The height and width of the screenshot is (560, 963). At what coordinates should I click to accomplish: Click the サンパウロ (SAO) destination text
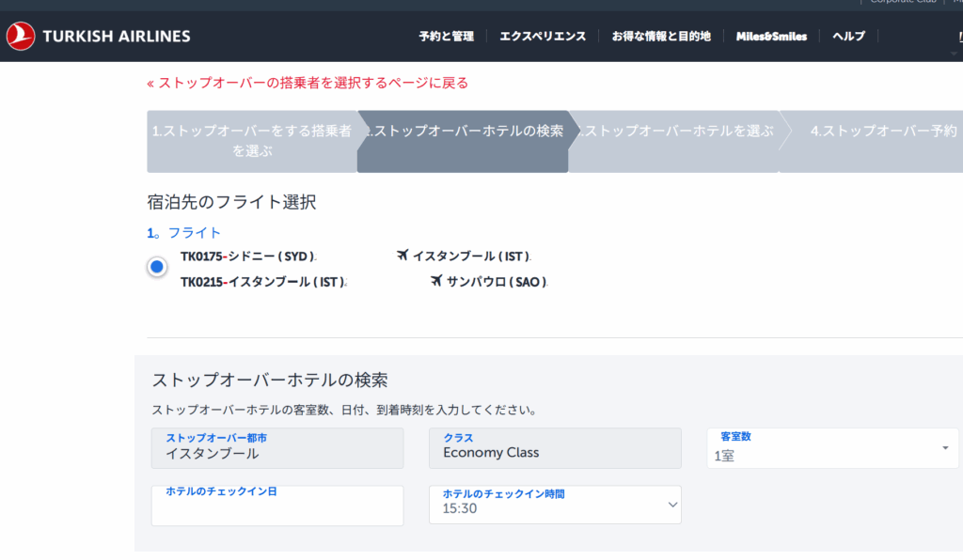497,282
